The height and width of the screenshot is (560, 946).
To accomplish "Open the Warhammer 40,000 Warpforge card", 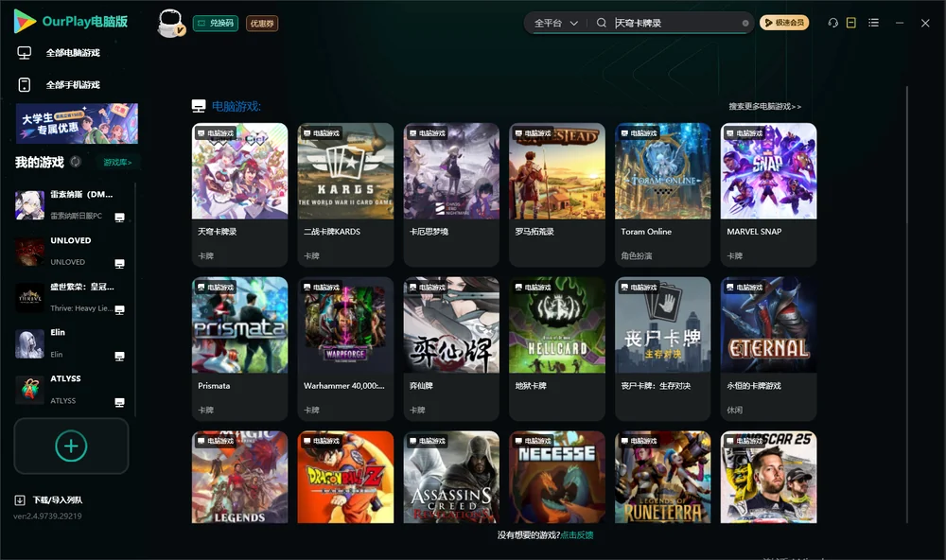I will pyautogui.click(x=345, y=348).
